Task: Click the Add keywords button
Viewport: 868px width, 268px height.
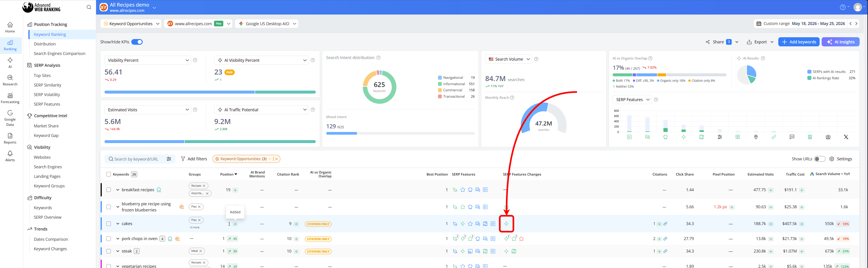Action: pos(798,42)
